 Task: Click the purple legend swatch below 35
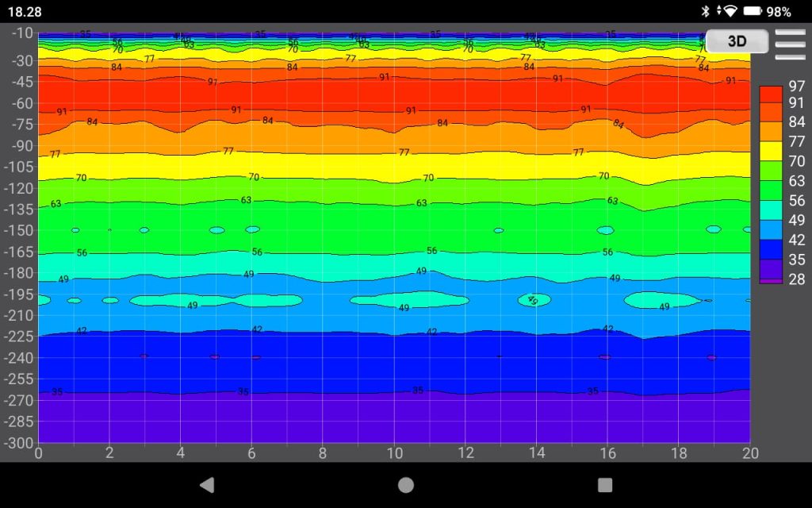coord(771,270)
